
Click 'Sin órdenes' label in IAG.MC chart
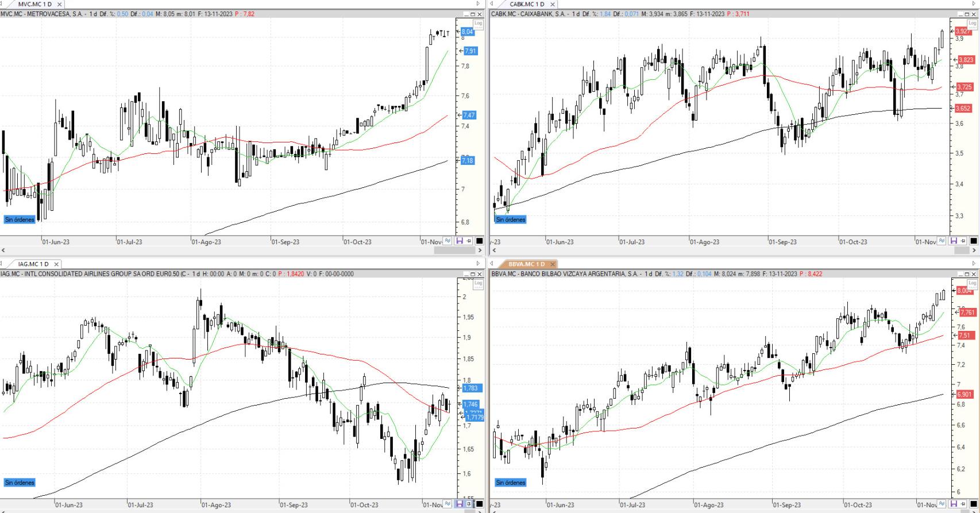pyautogui.click(x=20, y=483)
